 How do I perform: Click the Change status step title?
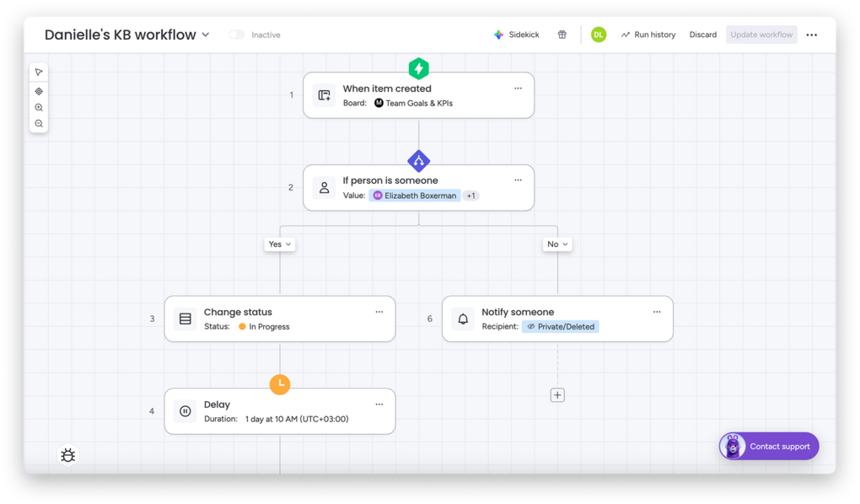(238, 312)
